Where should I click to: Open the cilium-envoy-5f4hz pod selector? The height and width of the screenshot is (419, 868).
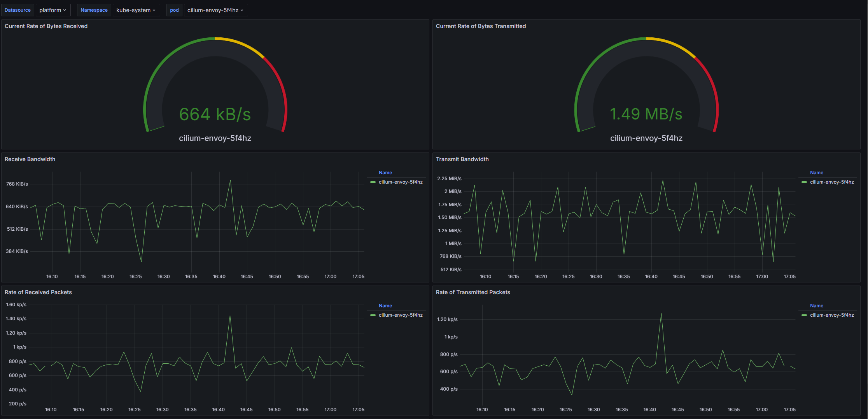tap(215, 10)
